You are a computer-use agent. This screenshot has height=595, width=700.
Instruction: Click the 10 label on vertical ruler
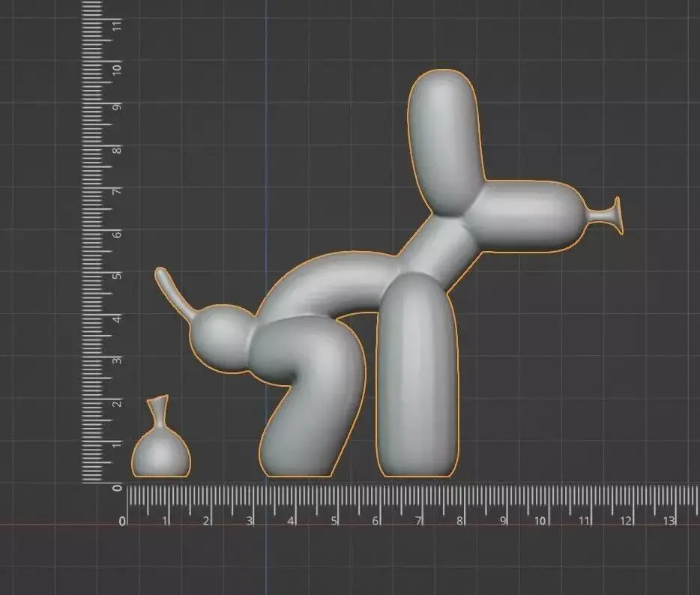click(x=117, y=69)
